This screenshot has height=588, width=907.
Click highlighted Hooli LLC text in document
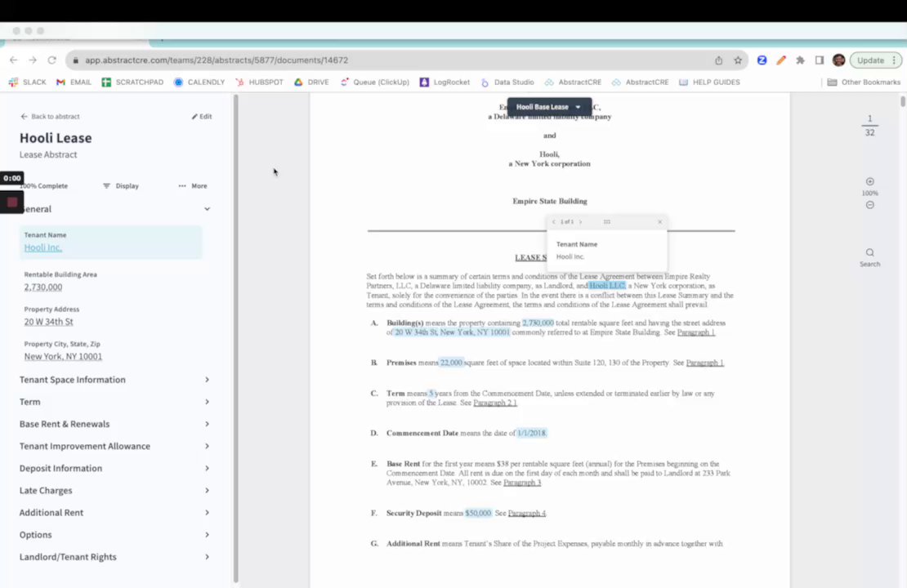[607, 286]
